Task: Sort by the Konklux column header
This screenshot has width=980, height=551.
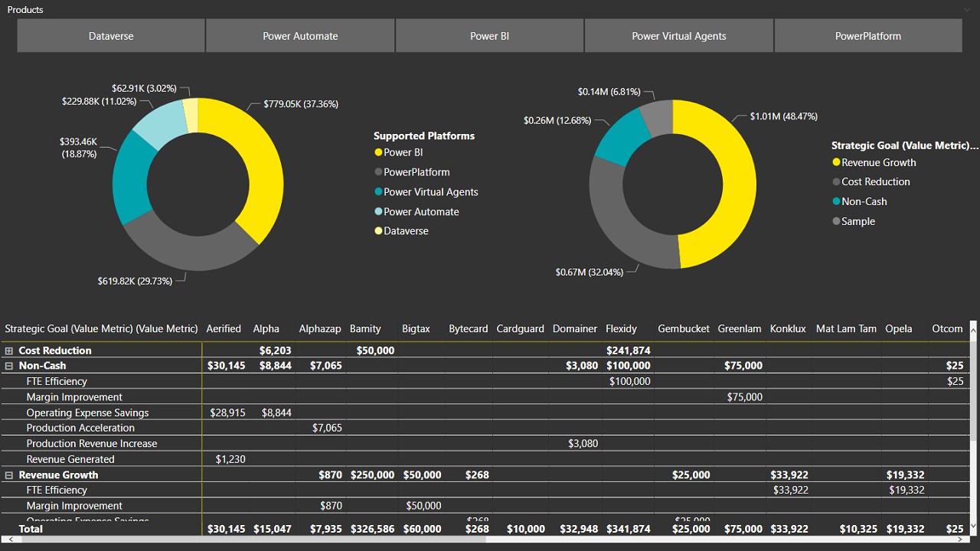Action: coord(788,328)
